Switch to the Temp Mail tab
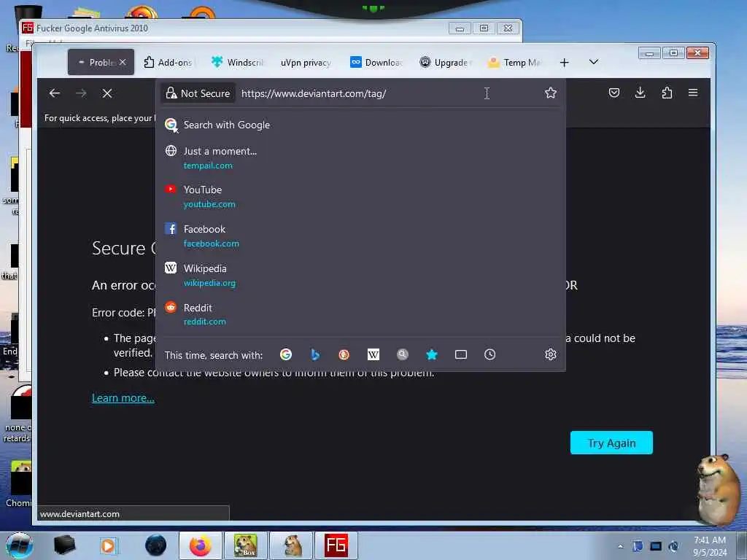This screenshot has height=560, width=747. tap(516, 63)
